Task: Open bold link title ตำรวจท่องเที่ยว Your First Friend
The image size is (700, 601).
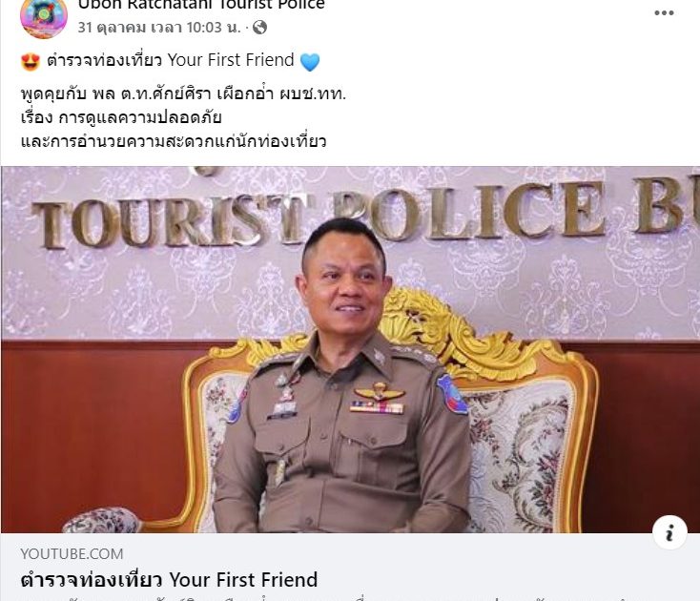Action: click(x=169, y=580)
